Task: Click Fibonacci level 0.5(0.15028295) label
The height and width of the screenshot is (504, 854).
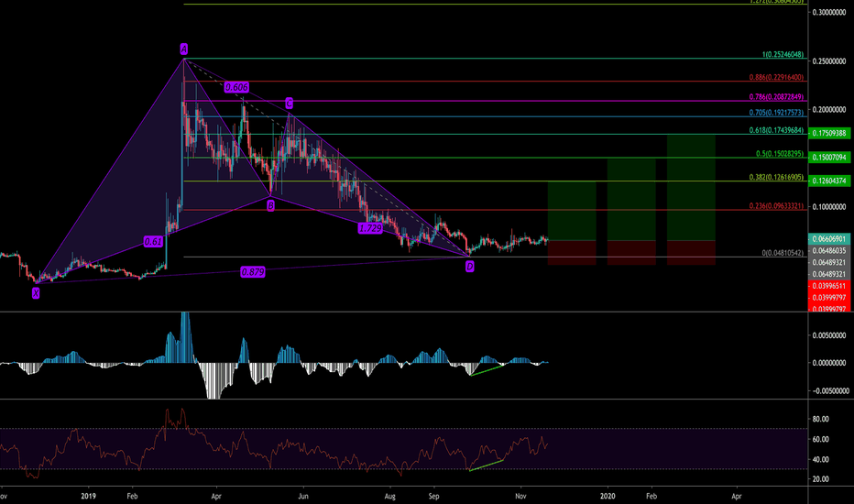Action: (780, 154)
